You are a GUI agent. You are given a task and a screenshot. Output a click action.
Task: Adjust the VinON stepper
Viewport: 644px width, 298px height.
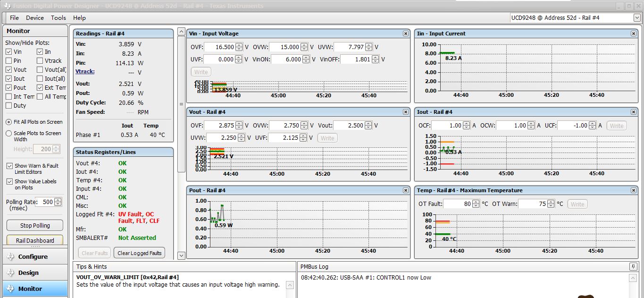[x=306, y=60]
